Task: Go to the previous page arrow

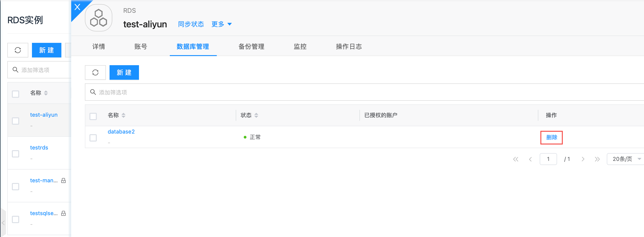Action: (x=530, y=159)
